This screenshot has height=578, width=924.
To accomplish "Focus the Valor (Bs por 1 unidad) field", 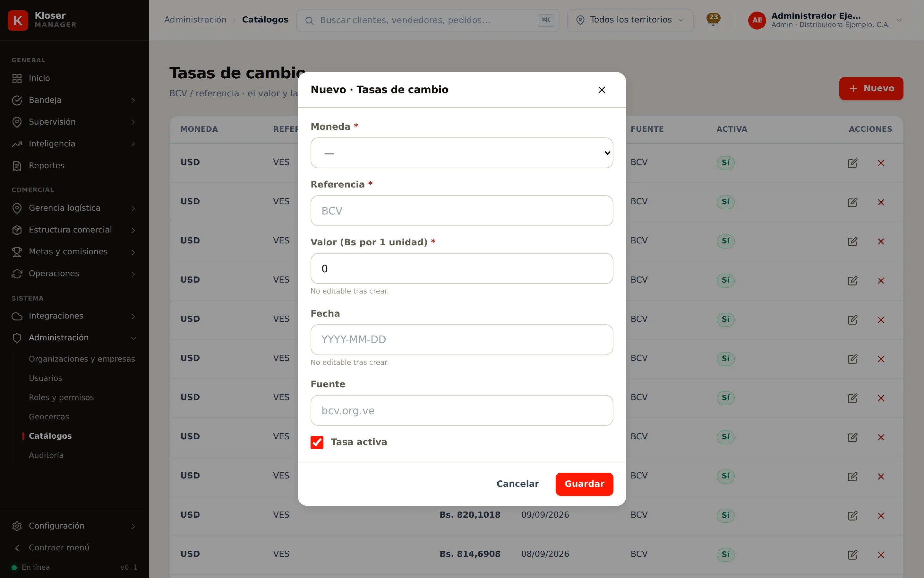I will click(x=462, y=268).
